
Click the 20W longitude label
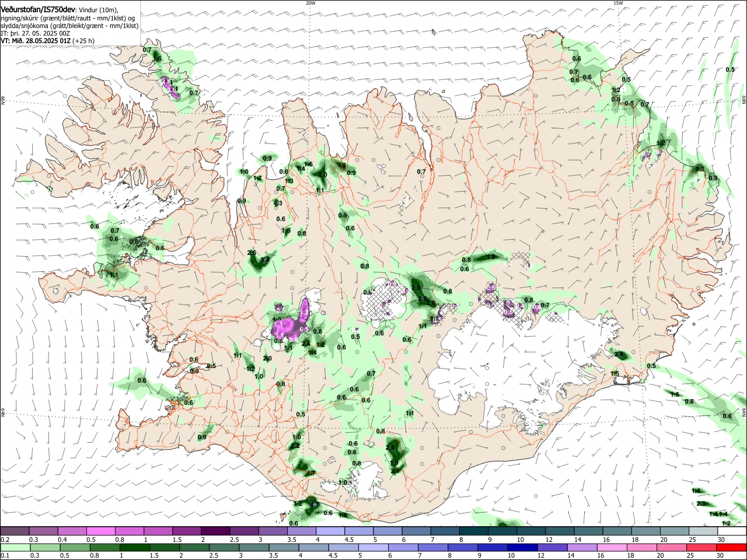point(310,3)
